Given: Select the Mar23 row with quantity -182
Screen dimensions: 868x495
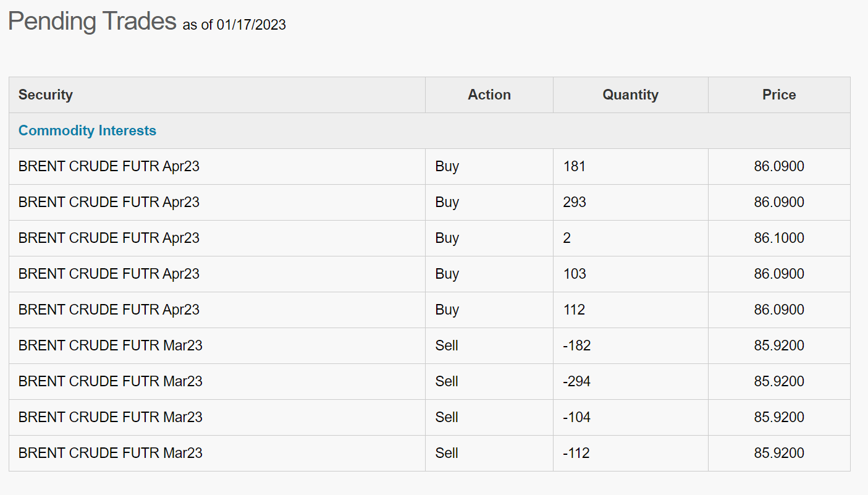Looking at the screenshot, I should click(x=110, y=345).
